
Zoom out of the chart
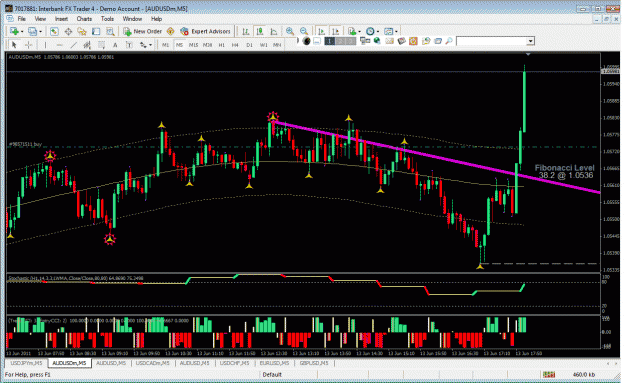[304, 31]
